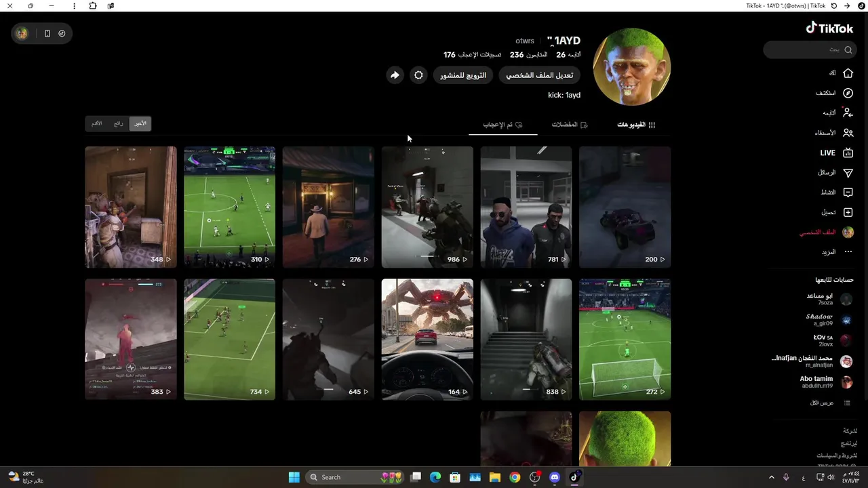Image resolution: width=868 pixels, height=488 pixels.
Task: Open the video with 348 views
Action: [x=130, y=207]
